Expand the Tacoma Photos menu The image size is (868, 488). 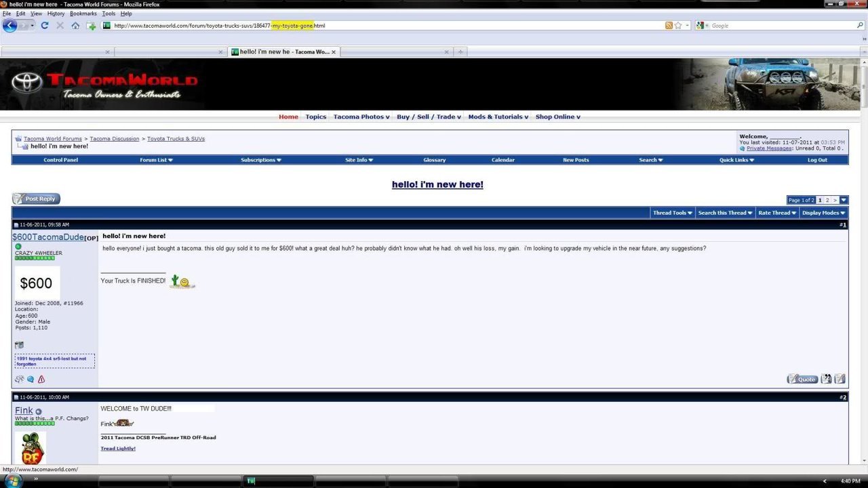tap(361, 117)
